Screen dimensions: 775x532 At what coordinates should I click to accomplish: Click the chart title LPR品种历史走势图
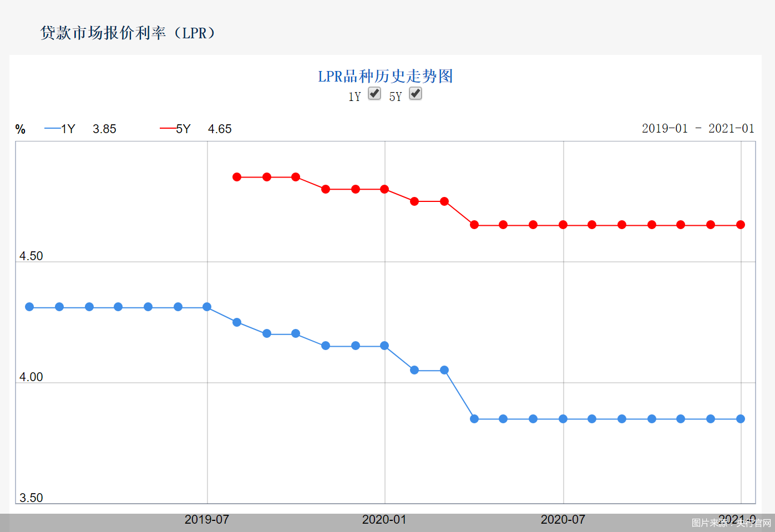point(386,76)
